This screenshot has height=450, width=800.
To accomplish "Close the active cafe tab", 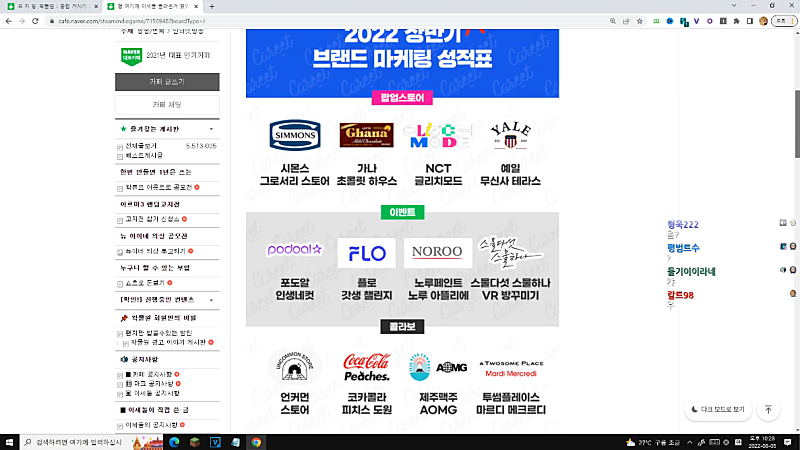I will click(x=195, y=7).
